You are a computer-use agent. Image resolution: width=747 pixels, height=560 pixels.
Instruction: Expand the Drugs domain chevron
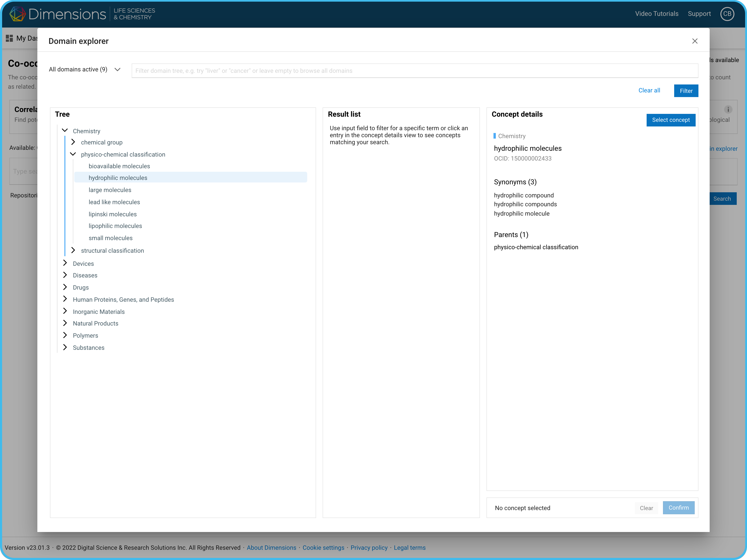(x=65, y=287)
